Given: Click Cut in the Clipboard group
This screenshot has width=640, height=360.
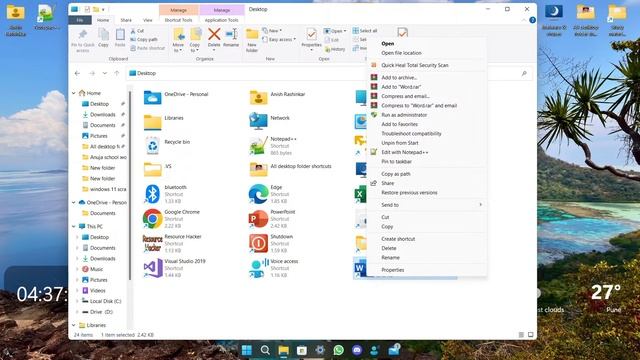Looking at the screenshot, I should pyautogui.click(x=137, y=31).
